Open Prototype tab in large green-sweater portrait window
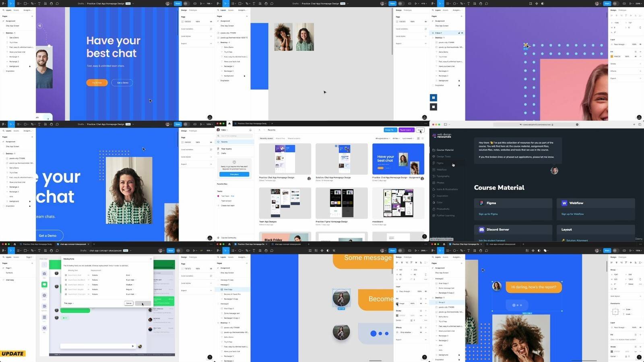 tap(193, 131)
